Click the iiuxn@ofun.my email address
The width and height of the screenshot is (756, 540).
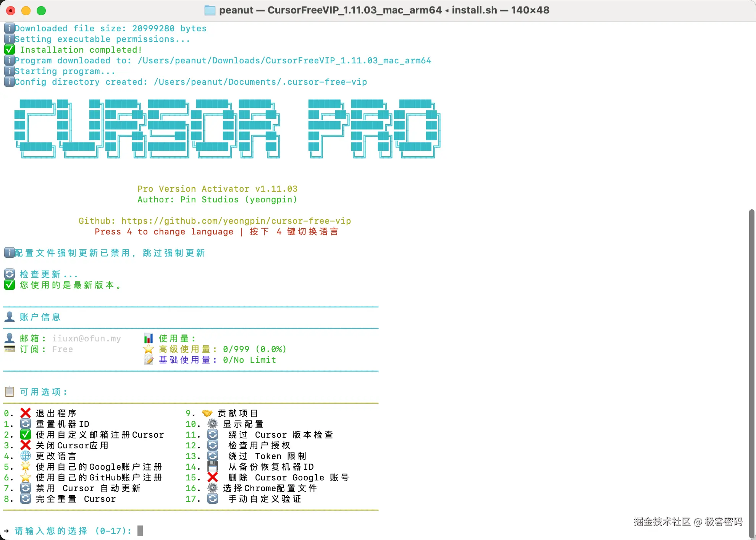tap(86, 338)
